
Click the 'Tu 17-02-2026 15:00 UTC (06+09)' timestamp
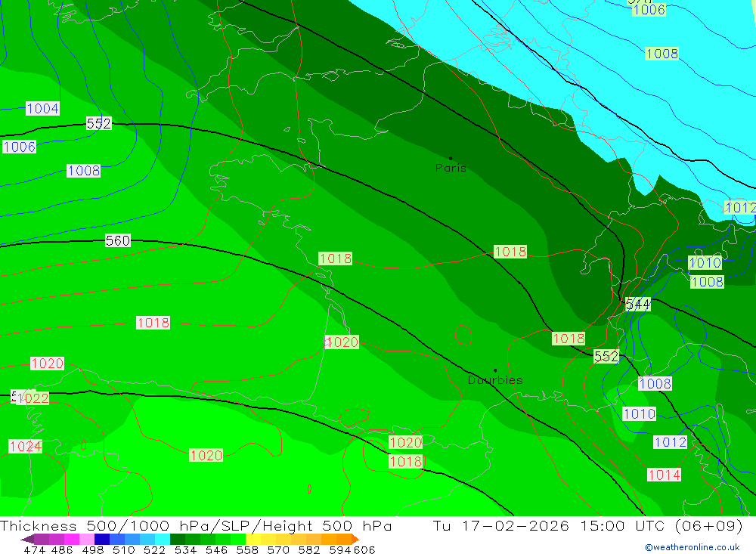587,525
